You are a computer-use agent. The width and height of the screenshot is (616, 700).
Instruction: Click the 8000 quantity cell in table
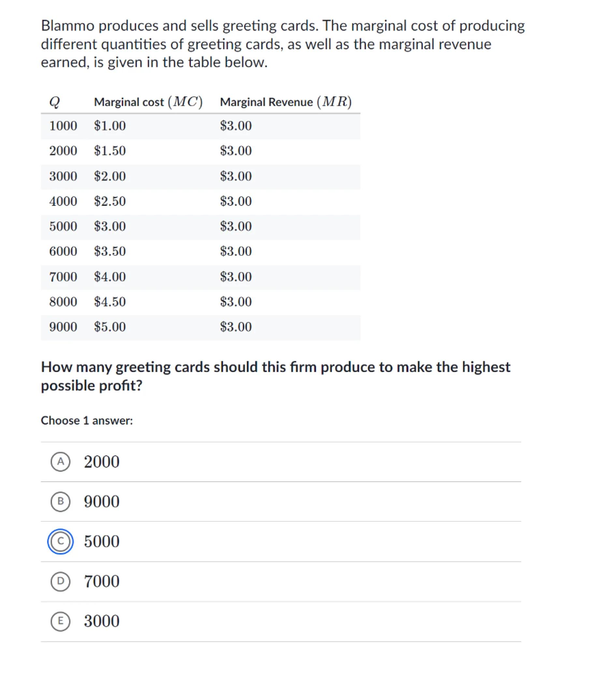click(63, 302)
